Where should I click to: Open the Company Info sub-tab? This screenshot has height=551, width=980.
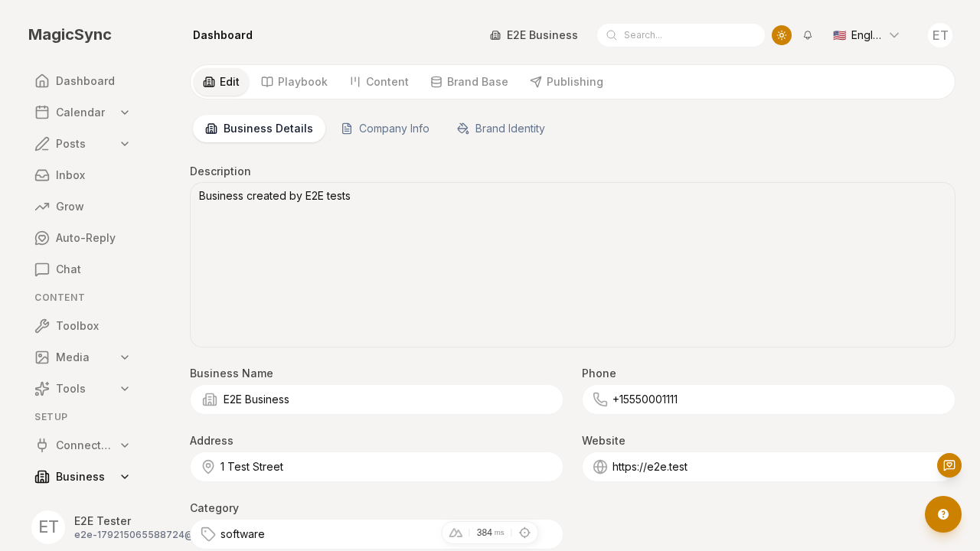click(x=385, y=129)
